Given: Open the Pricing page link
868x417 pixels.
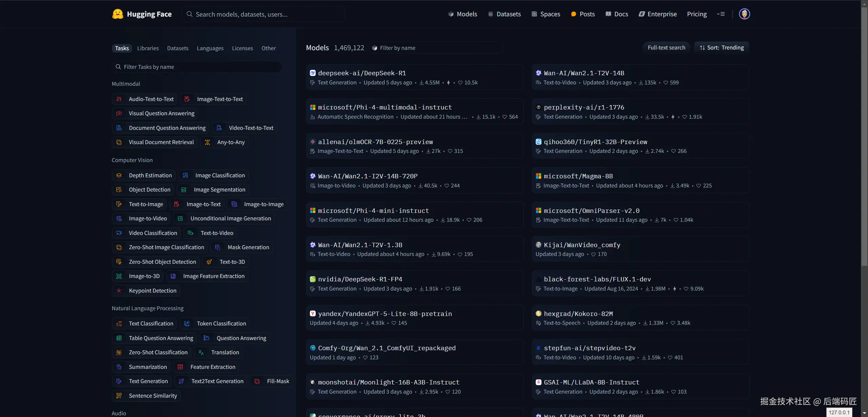Looking at the screenshot, I should click(x=697, y=14).
